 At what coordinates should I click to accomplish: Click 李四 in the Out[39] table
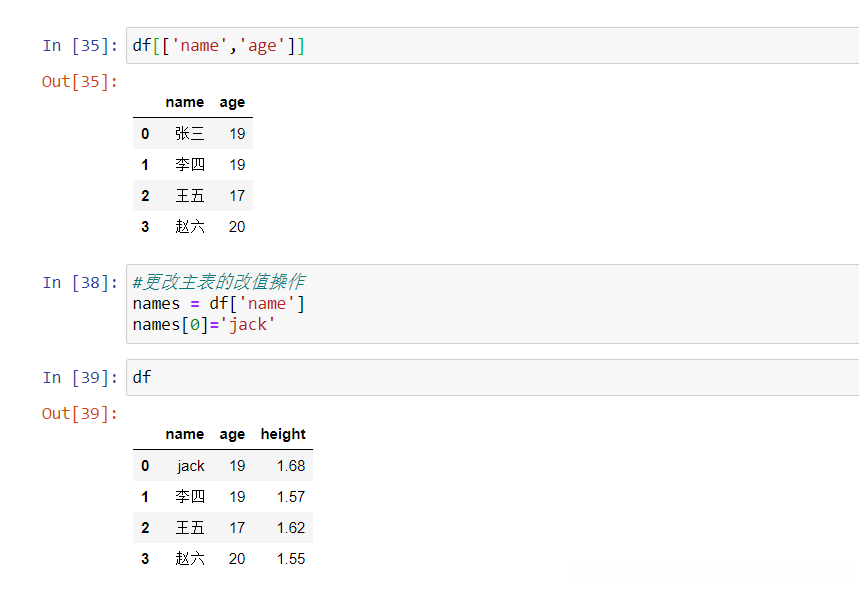point(190,497)
